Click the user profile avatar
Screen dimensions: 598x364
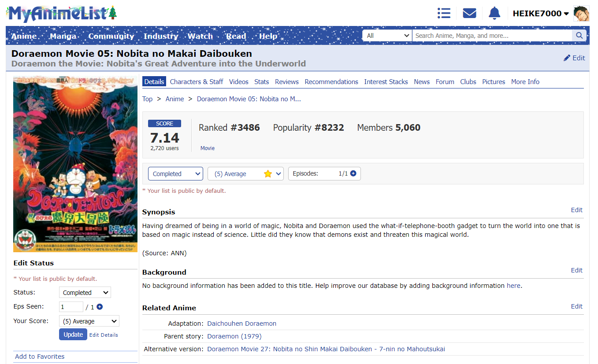(581, 14)
